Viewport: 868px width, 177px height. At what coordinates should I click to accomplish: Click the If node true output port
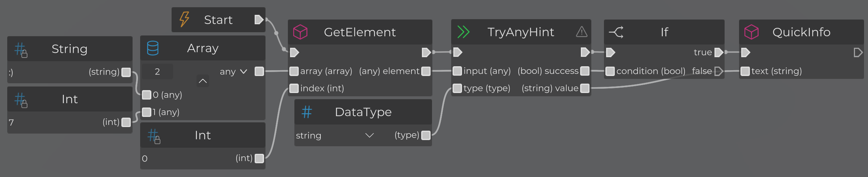719,52
